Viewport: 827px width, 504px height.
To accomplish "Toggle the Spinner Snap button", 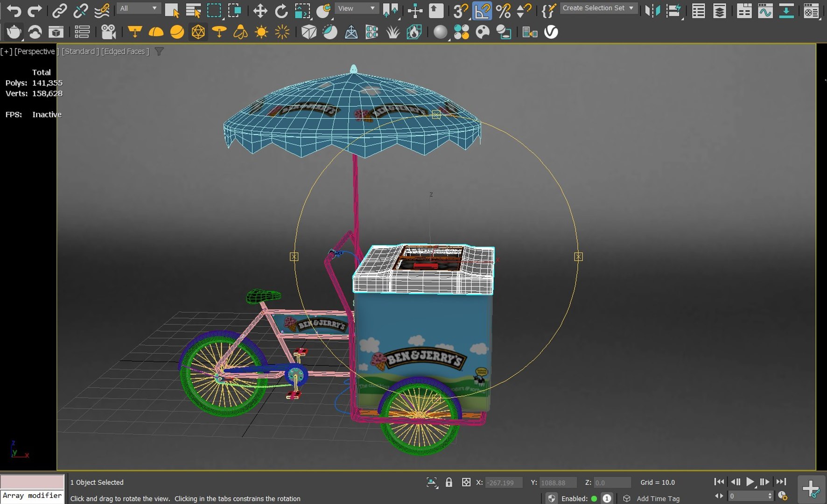I will 524,10.
